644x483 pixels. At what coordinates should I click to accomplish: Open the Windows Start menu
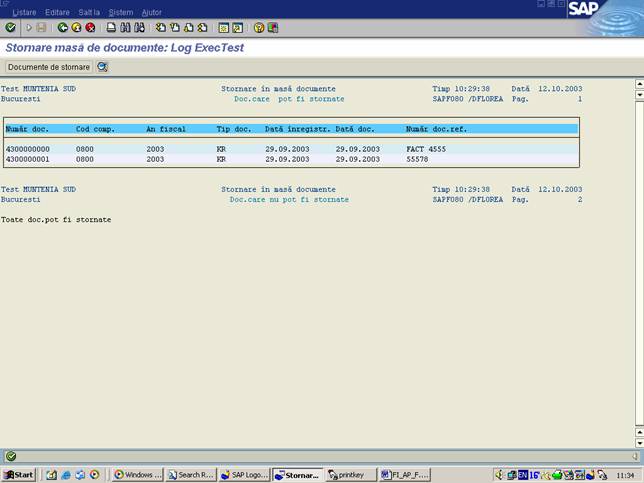[19, 475]
